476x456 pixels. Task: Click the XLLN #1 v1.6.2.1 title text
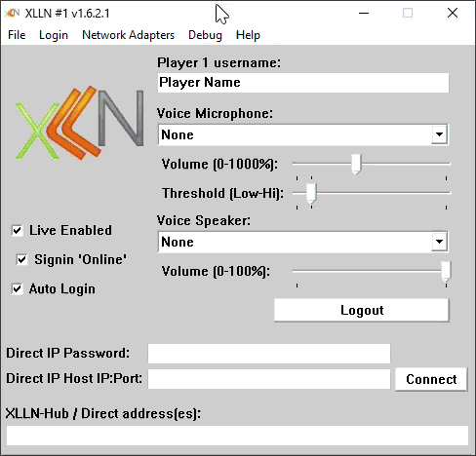tap(67, 14)
